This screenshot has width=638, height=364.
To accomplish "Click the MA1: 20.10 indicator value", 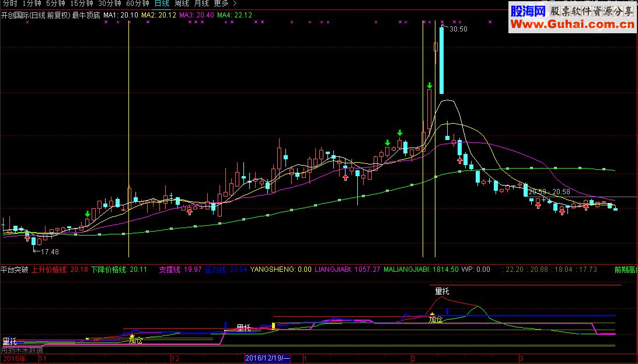I will 121,15.
